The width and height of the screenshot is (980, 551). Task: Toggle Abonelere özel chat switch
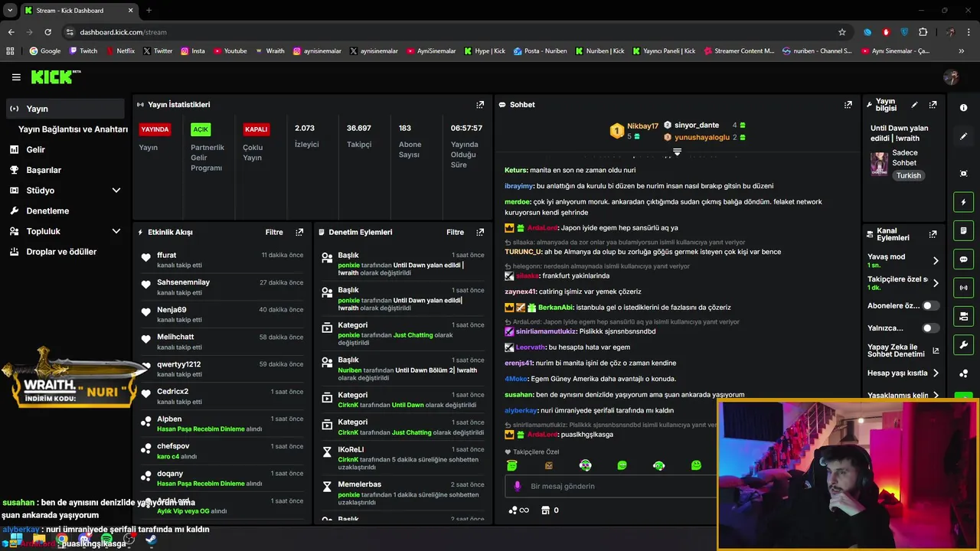(930, 305)
